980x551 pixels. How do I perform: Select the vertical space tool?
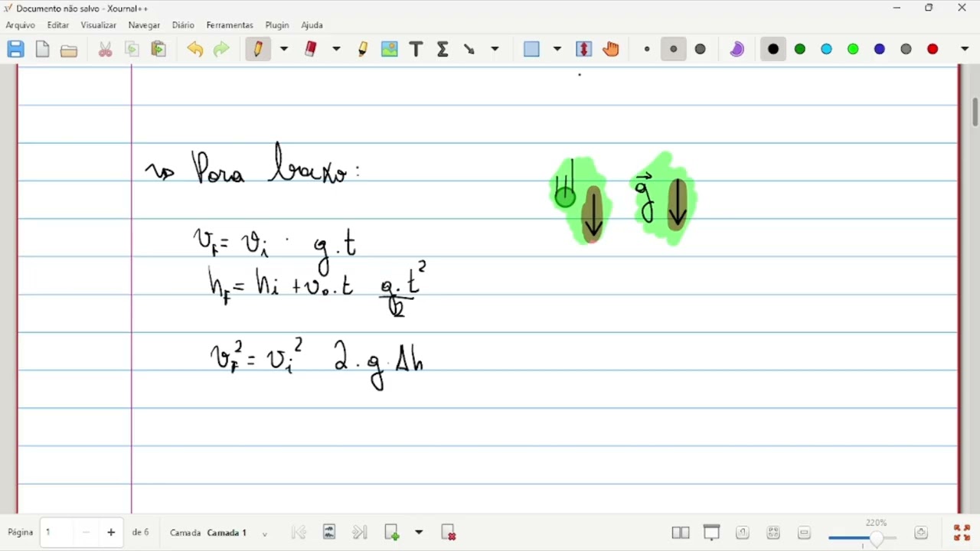click(x=584, y=49)
